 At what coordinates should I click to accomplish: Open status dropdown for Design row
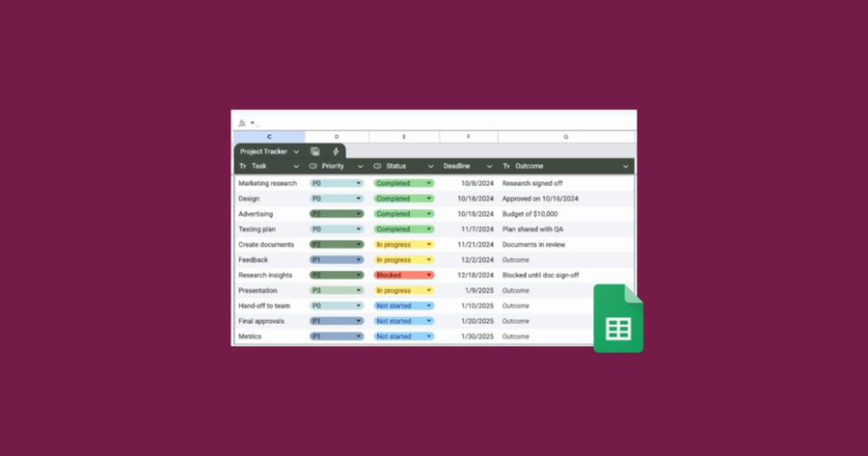(x=403, y=199)
